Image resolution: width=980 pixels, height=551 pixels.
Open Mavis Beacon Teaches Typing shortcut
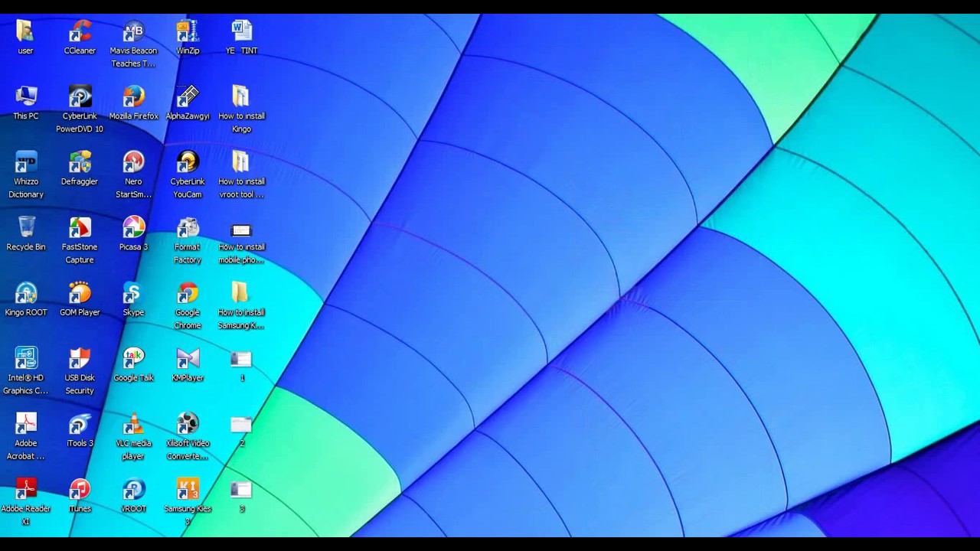click(x=133, y=32)
